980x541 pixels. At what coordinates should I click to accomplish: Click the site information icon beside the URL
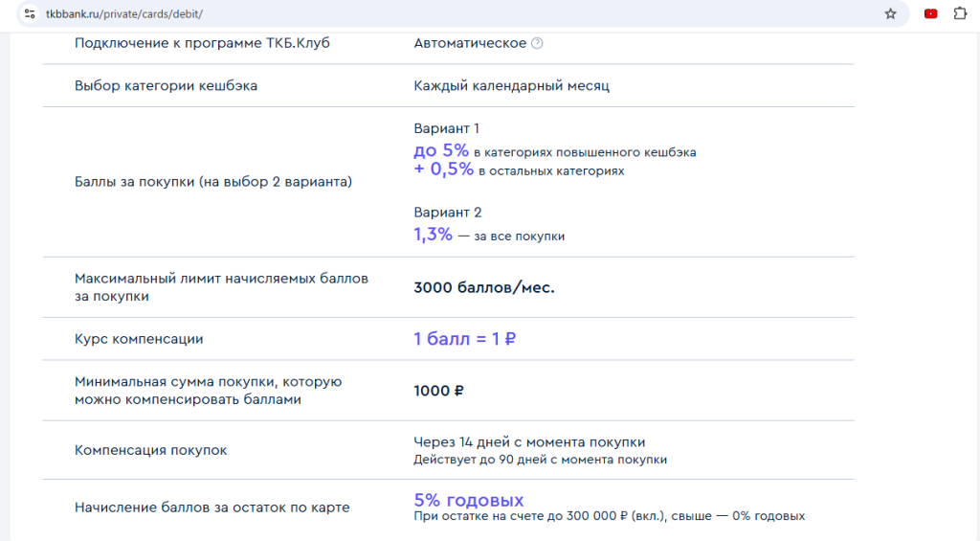pos(30,14)
